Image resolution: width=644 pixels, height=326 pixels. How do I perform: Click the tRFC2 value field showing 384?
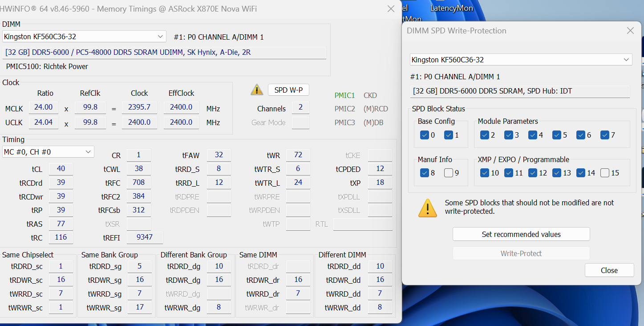coord(139,196)
